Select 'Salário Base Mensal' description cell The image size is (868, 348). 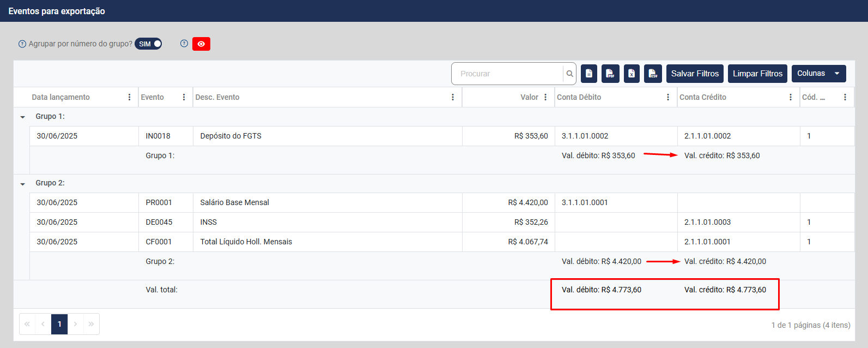[x=327, y=202]
